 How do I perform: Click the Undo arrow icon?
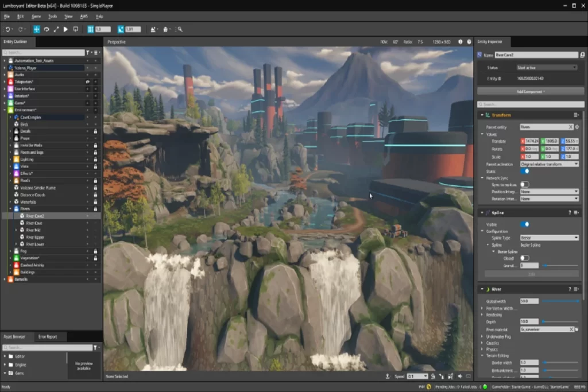[8, 29]
